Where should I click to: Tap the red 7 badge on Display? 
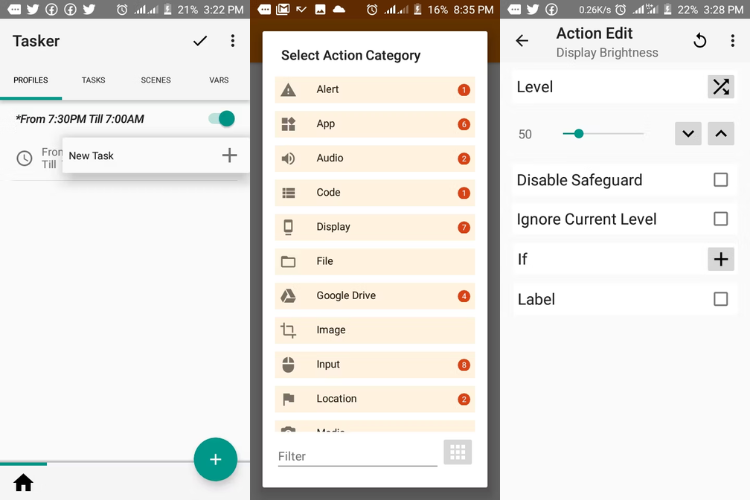463,227
